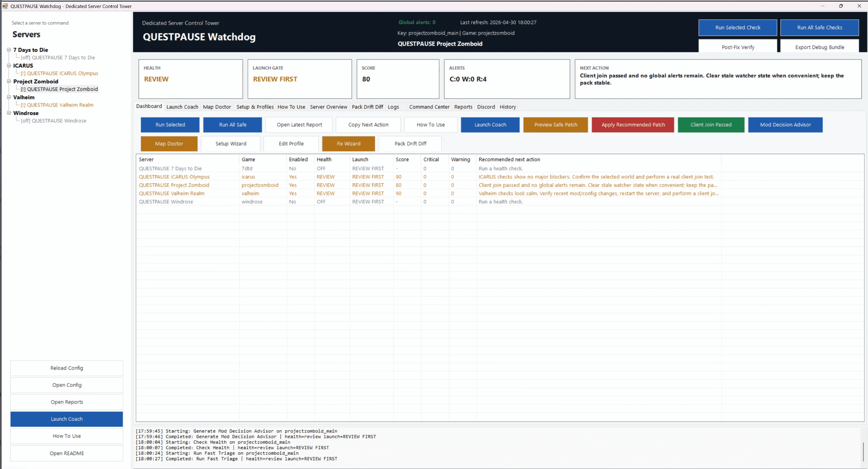Select QUESTPAUSE ICARUS Olympus table row
868x469 pixels.
pyautogui.click(x=429, y=177)
